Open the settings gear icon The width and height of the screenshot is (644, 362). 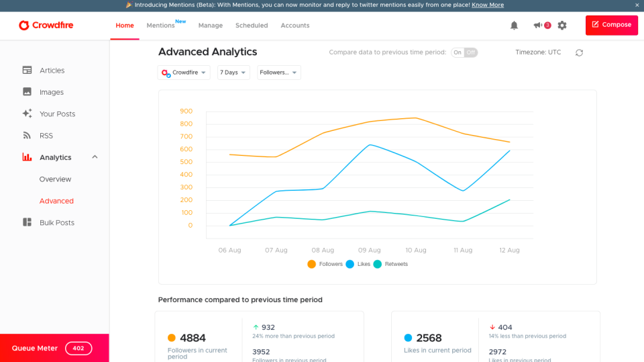click(x=562, y=26)
